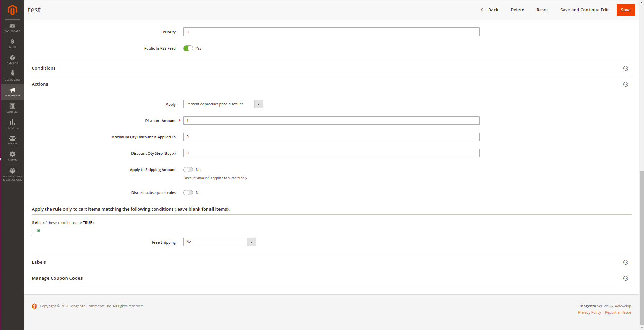Add a condition with the green plus icon
Screen dimensions: 644x330
pos(38,231)
